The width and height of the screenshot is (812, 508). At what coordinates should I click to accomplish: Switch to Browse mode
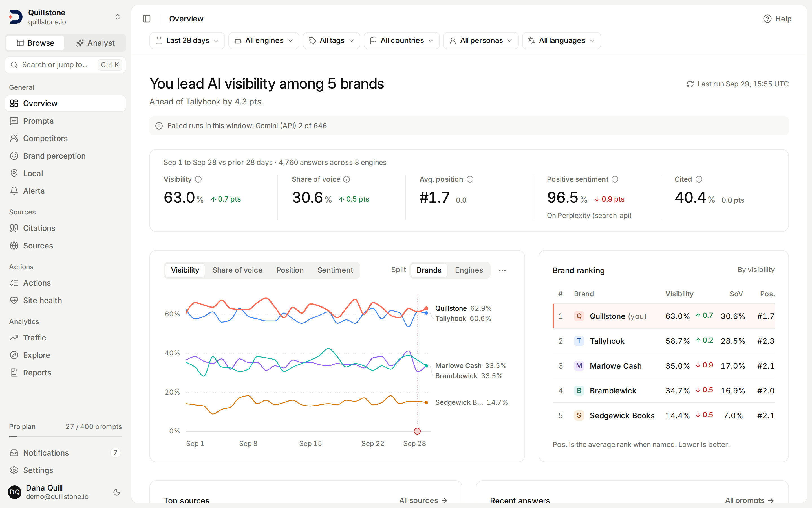click(35, 43)
